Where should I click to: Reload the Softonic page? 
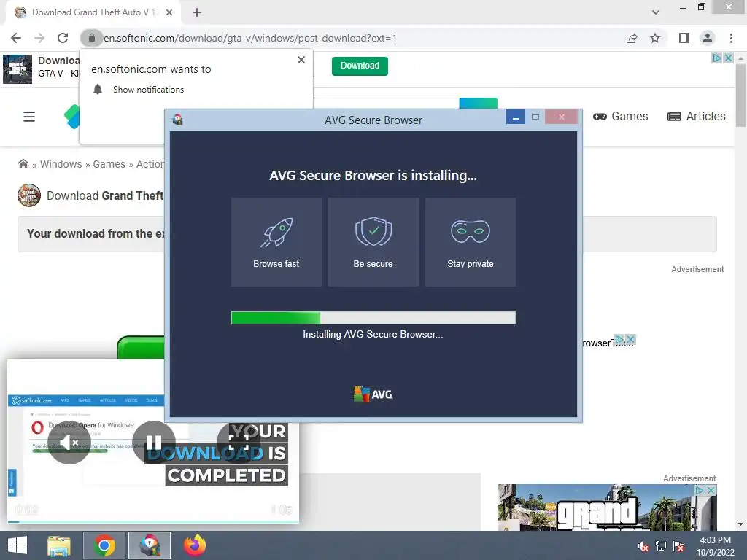(x=63, y=38)
